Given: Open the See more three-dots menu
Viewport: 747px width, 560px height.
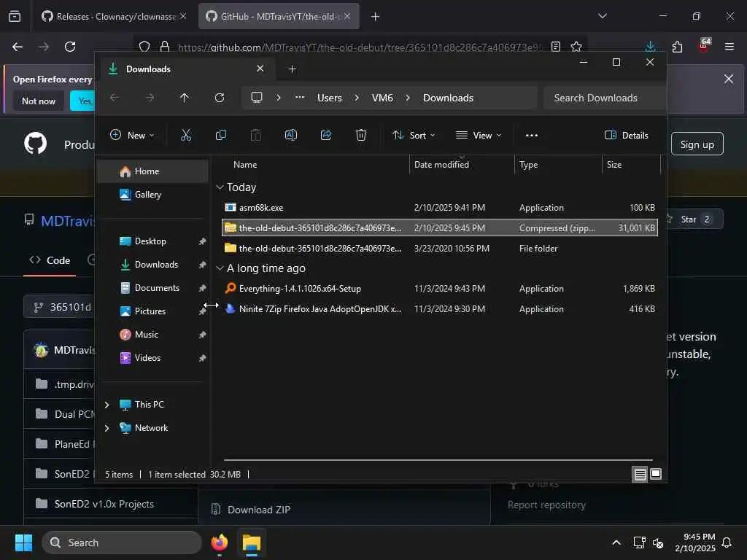Looking at the screenshot, I should click(x=532, y=135).
